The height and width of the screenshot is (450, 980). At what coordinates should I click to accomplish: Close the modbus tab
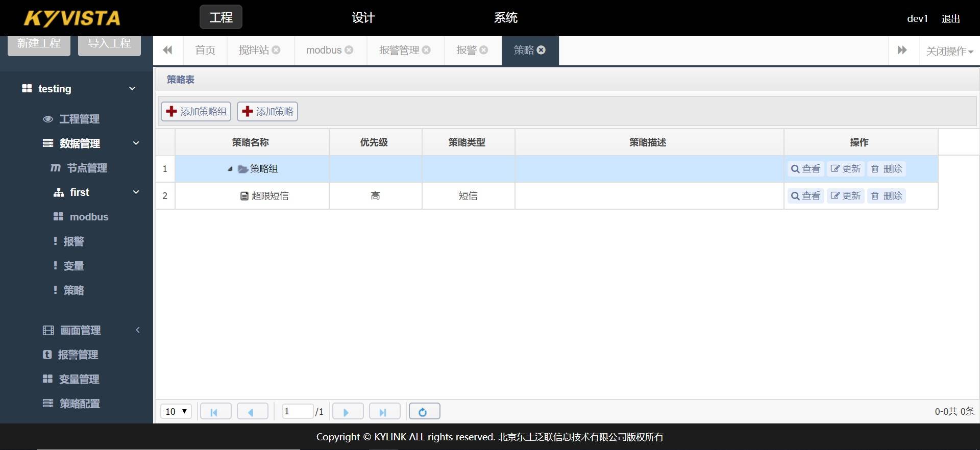point(349,50)
